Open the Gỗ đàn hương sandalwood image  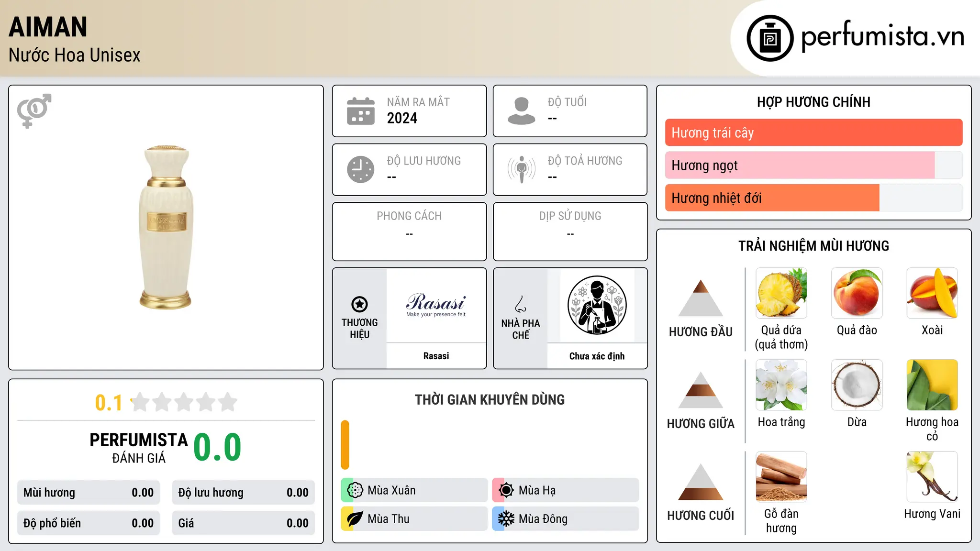[x=781, y=477]
